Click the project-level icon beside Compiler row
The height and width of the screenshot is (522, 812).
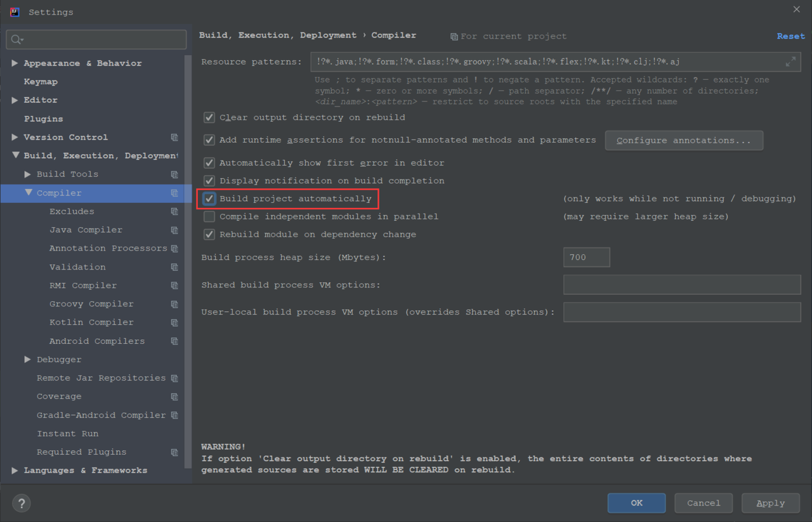(174, 193)
